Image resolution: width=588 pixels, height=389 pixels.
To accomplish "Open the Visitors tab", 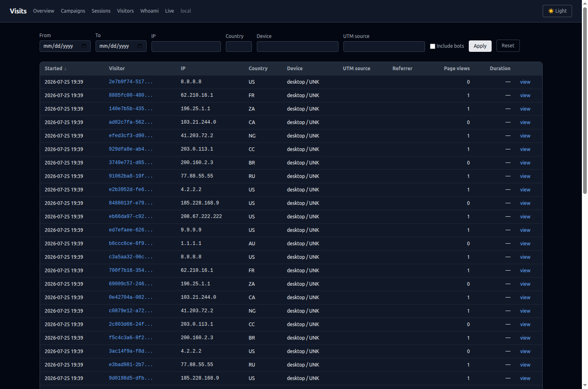I will [x=125, y=11].
